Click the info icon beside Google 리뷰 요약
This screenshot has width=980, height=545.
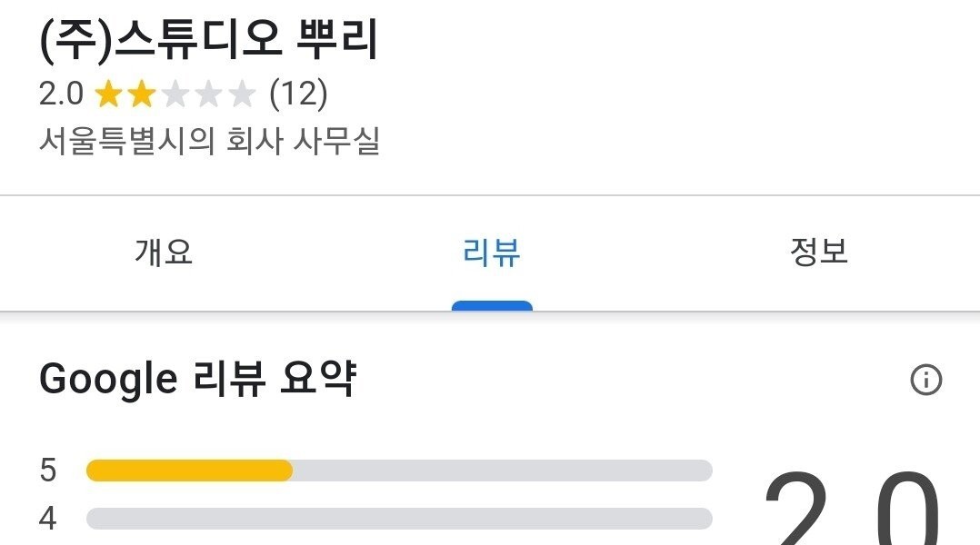(x=925, y=380)
